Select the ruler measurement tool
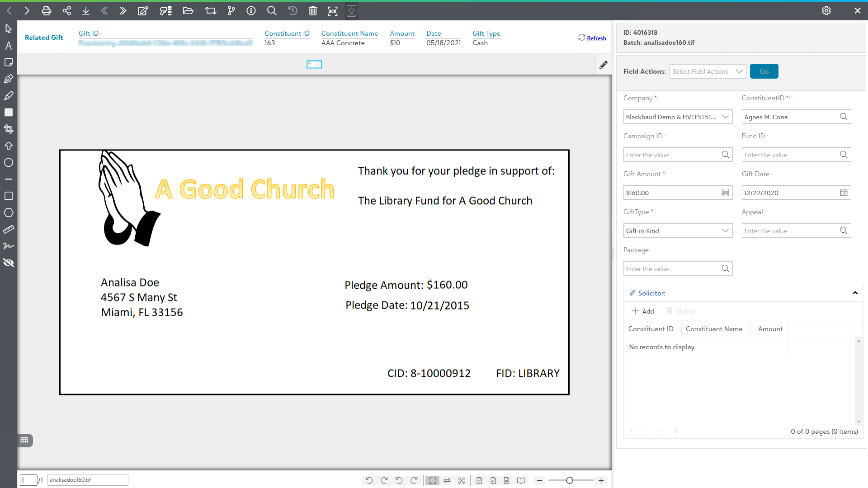Image resolution: width=868 pixels, height=488 pixels. pos(8,230)
